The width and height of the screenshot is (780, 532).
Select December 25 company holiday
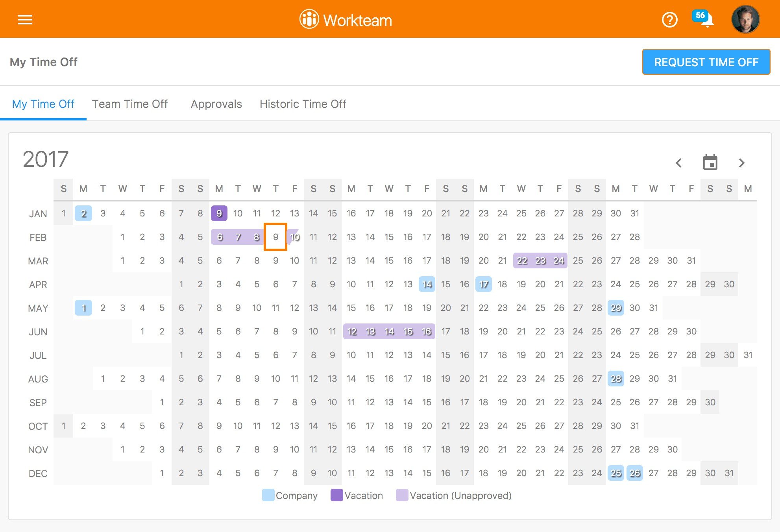(x=616, y=473)
